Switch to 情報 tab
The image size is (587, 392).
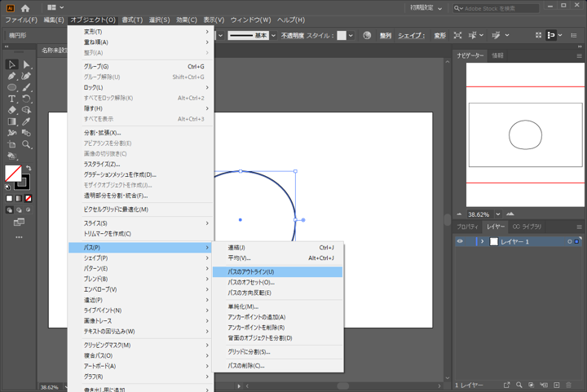pyautogui.click(x=497, y=55)
